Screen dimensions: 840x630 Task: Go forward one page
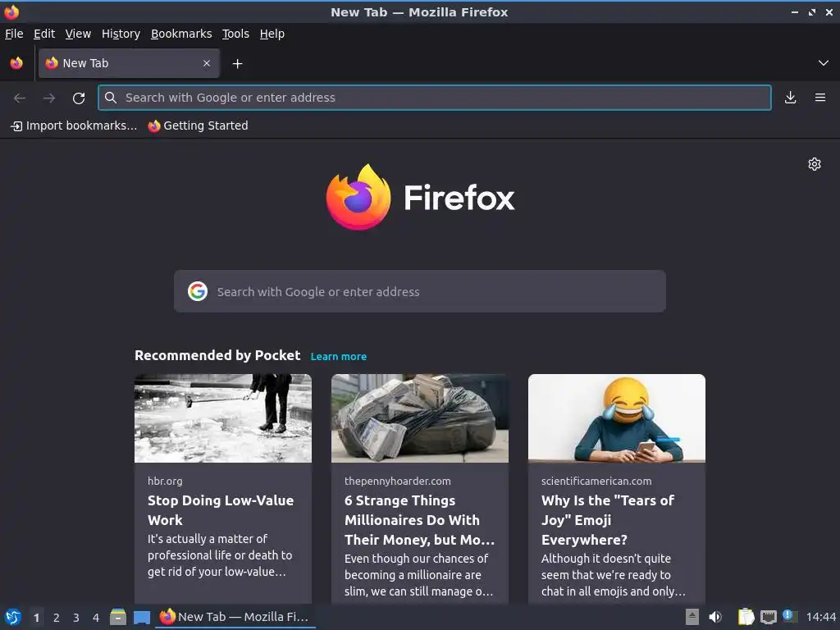49,98
